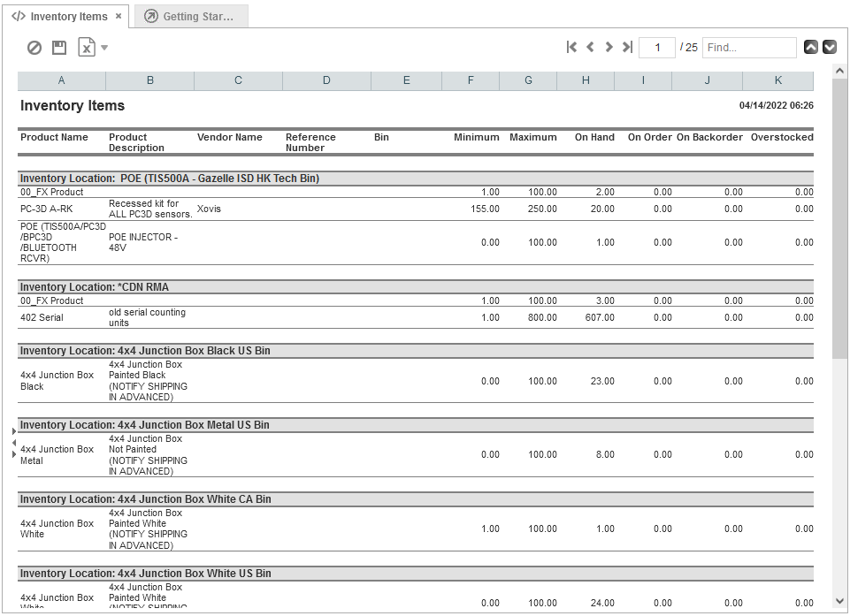
Task: Select column A header
Action: point(61,80)
